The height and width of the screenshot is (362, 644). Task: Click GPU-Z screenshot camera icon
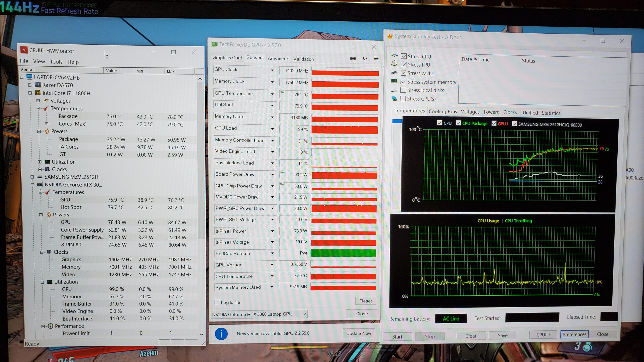click(353, 58)
